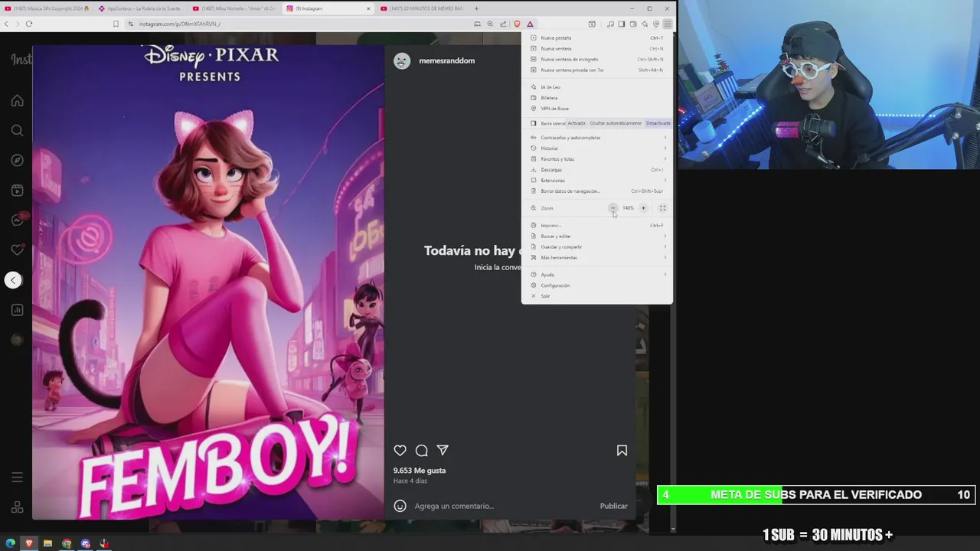The image size is (980, 551).
Task: Open Instagram Search in the sidebar
Action: click(x=17, y=131)
